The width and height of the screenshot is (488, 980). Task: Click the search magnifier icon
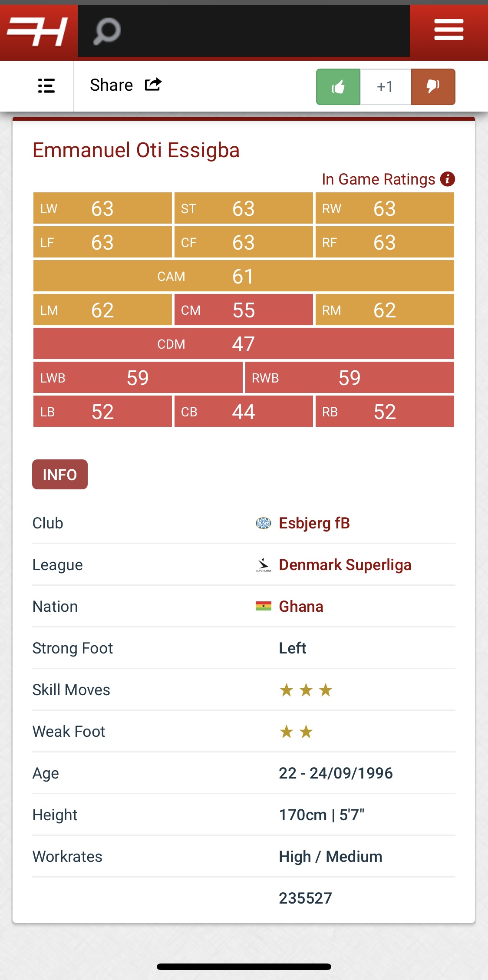(107, 31)
